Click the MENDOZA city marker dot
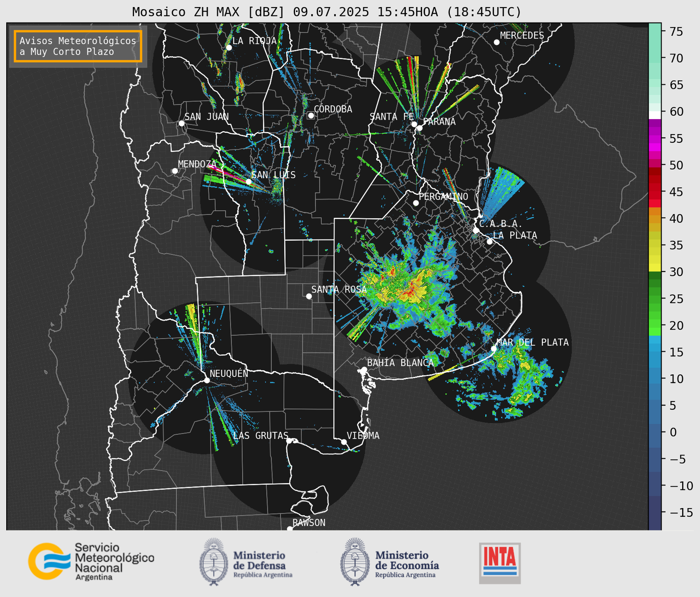 point(175,171)
